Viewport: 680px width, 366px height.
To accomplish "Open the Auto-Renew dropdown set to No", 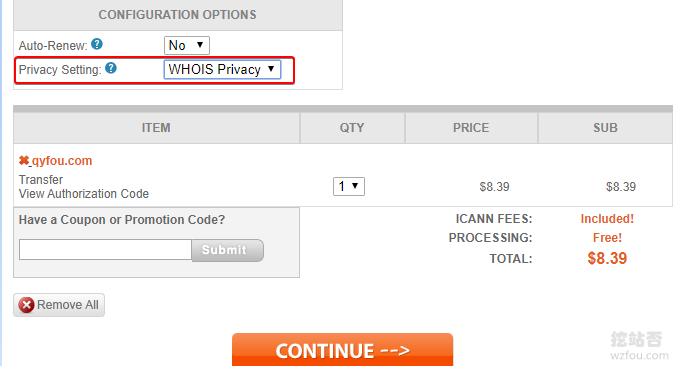I will 187,46.
